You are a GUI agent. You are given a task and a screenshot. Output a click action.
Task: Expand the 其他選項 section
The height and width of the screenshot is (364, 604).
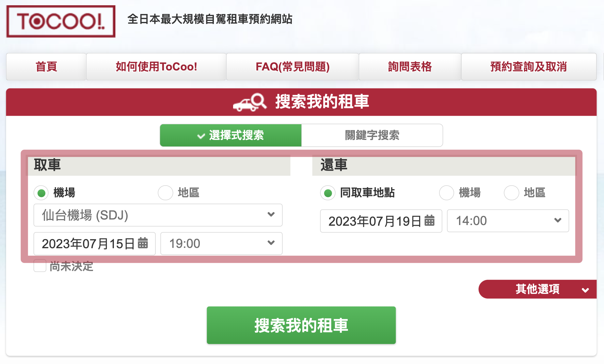click(537, 289)
